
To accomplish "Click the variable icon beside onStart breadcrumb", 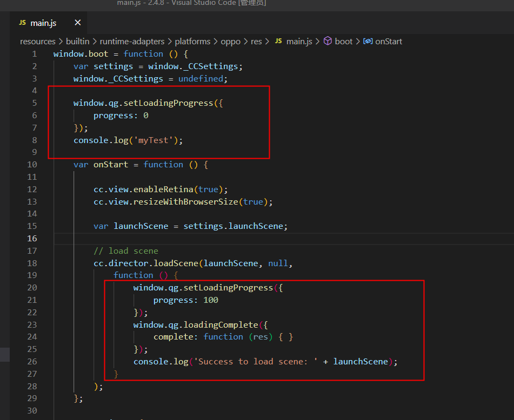I will pyautogui.click(x=368, y=41).
